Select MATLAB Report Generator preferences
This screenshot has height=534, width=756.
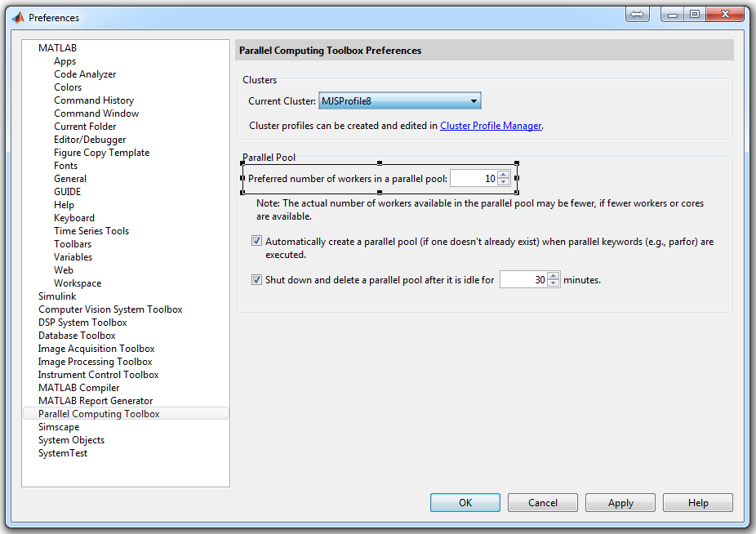[96, 400]
